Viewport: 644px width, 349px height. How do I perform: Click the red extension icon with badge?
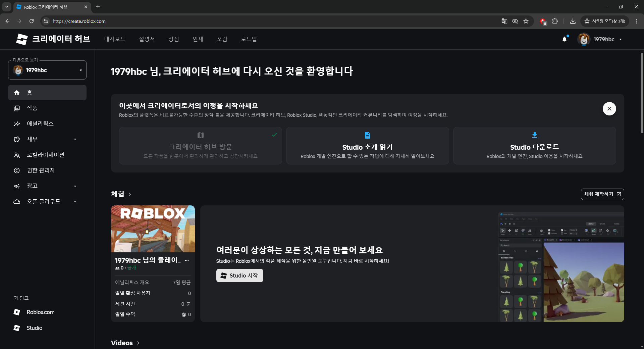543,21
